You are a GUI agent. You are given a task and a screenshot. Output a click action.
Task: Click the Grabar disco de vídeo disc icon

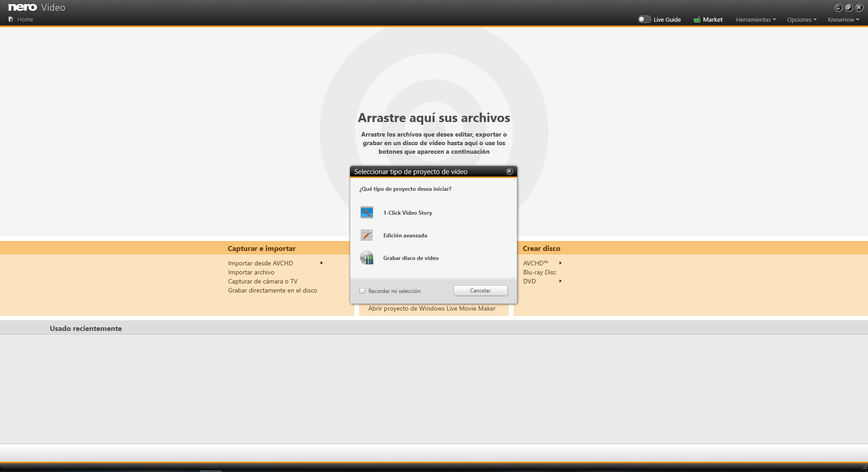(367, 258)
